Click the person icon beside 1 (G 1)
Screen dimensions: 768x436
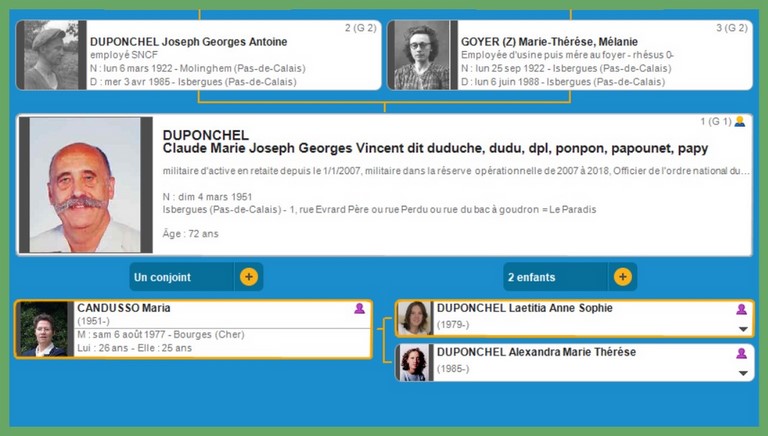tap(740, 121)
